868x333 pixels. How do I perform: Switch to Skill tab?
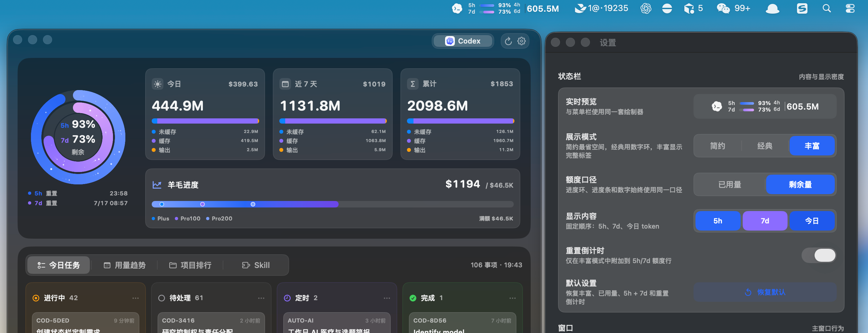[256, 265]
